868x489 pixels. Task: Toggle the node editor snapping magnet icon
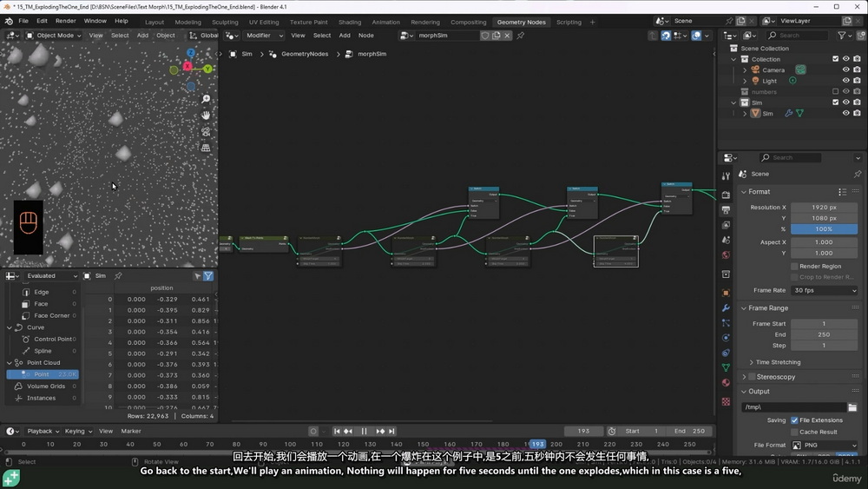pyautogui.click(x=666, y=36)
